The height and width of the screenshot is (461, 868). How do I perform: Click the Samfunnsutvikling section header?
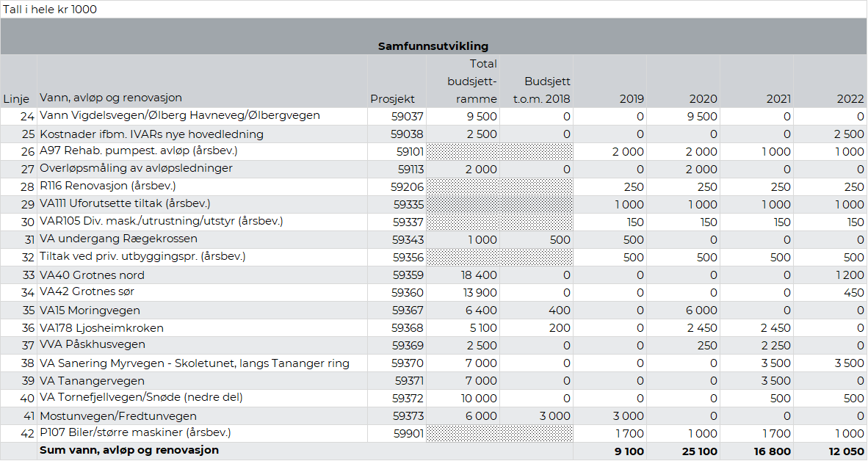coord(433,46)
